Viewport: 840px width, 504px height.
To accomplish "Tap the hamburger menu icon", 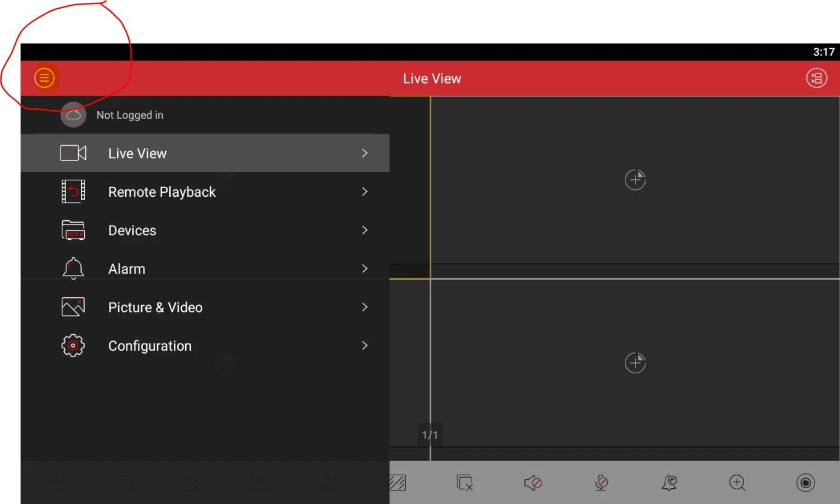I will [x=44, y=78].
